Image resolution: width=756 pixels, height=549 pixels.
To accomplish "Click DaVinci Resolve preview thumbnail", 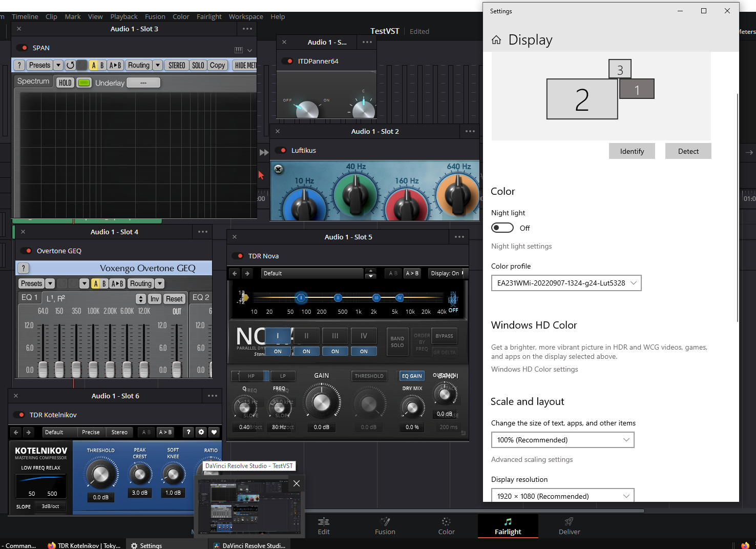I will pos(250,507).
